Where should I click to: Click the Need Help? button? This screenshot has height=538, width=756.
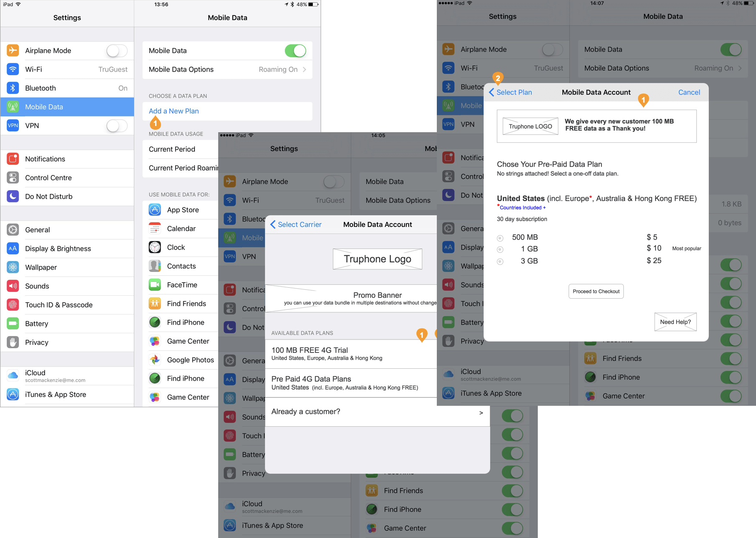(x=675, y=322)
